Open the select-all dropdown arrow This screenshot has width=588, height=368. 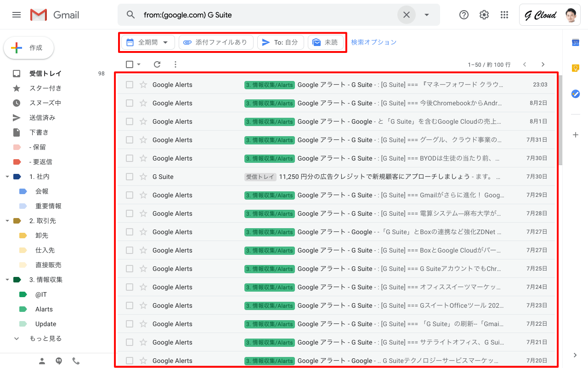click(139, 64)
